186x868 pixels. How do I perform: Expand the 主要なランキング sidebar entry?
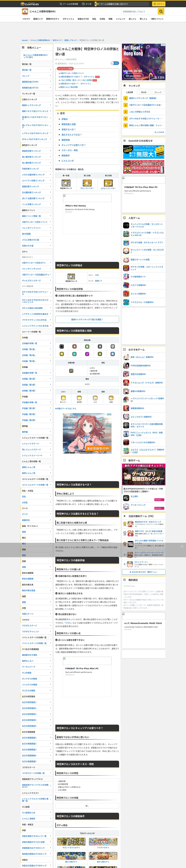[x=37, y=99]
